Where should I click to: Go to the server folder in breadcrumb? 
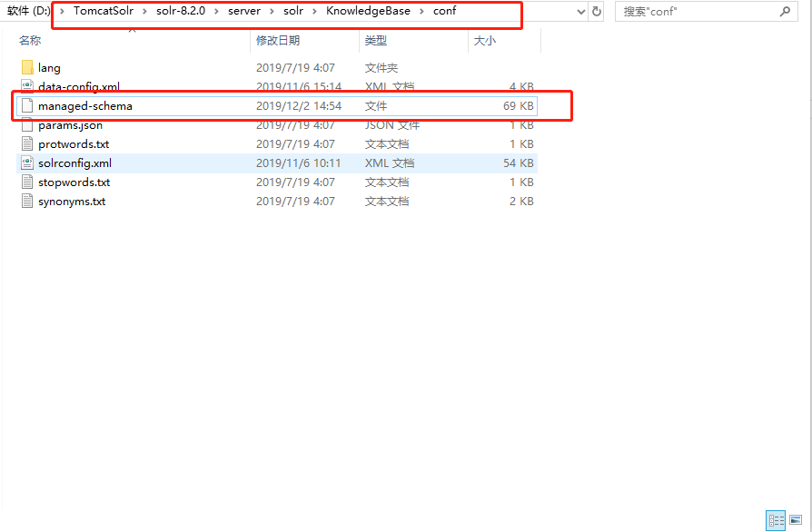coord(244,12)
